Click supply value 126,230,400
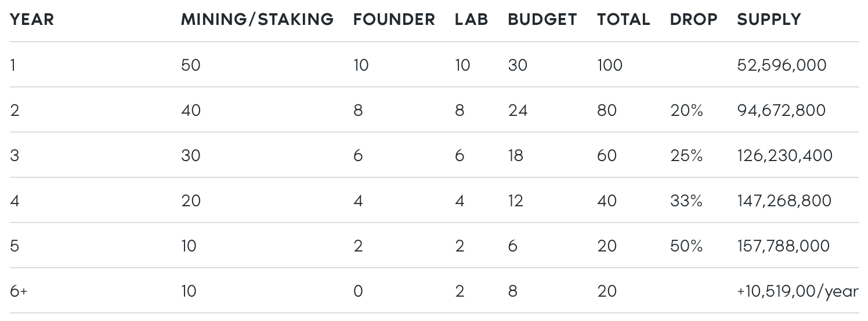 pyautogui.click(x=784, y=155)
